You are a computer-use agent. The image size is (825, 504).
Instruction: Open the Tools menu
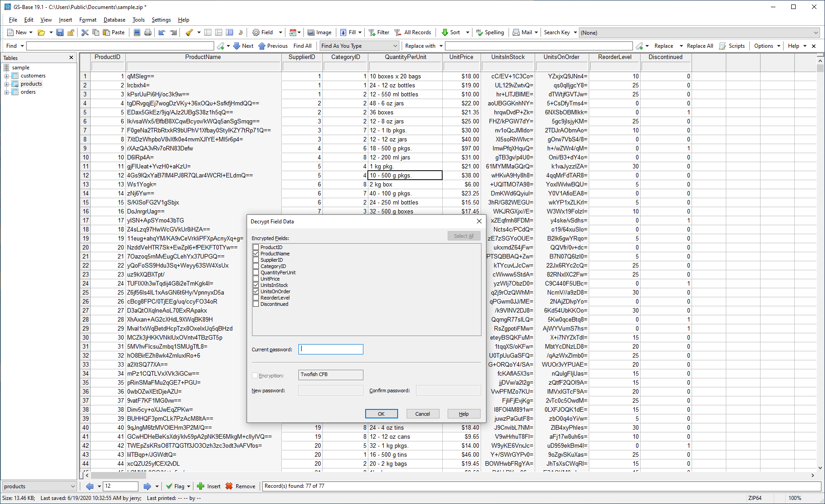point(138,20)
